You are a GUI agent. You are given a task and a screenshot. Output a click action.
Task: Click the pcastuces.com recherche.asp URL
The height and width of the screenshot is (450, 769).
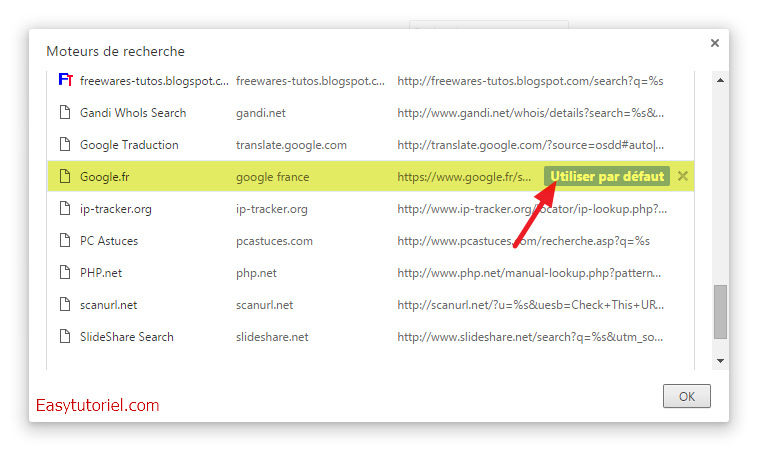[x=523, y=241]
